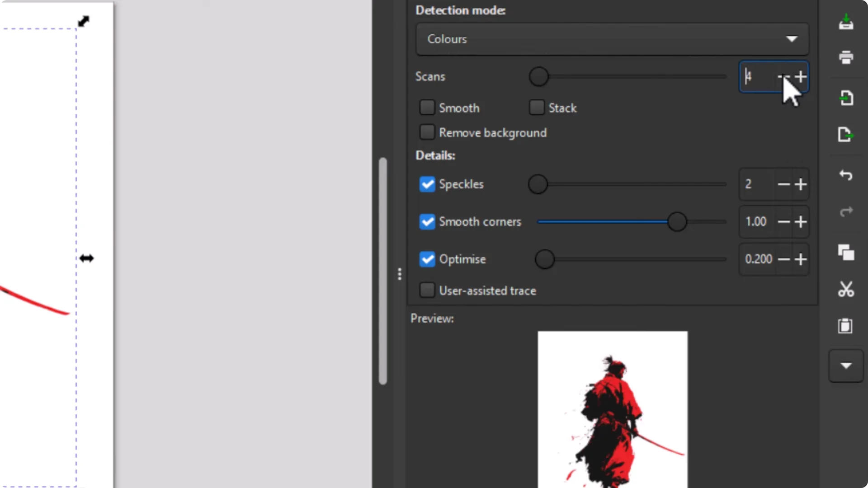Enable the Smooth checkbox
This screenshot has width=868, height=488.
pyautogui.click(x=427, y=107)
